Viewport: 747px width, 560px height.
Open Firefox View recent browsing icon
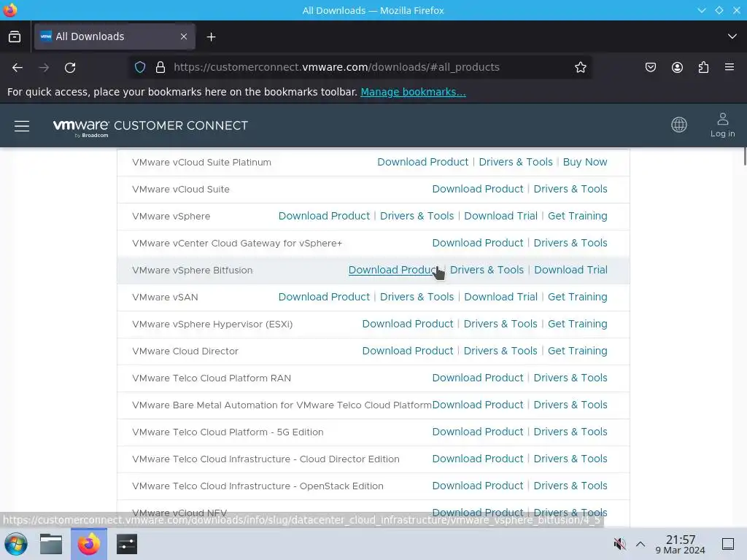coord(15,36)
